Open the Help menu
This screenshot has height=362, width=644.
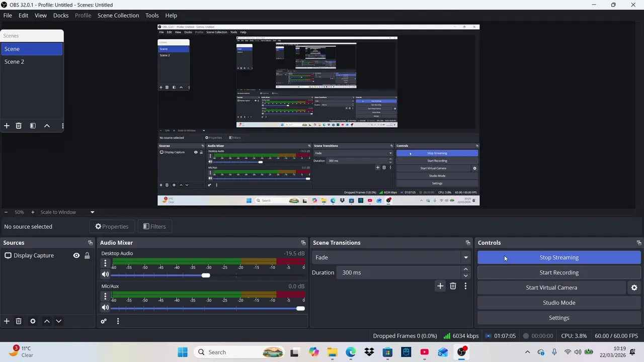171,16
